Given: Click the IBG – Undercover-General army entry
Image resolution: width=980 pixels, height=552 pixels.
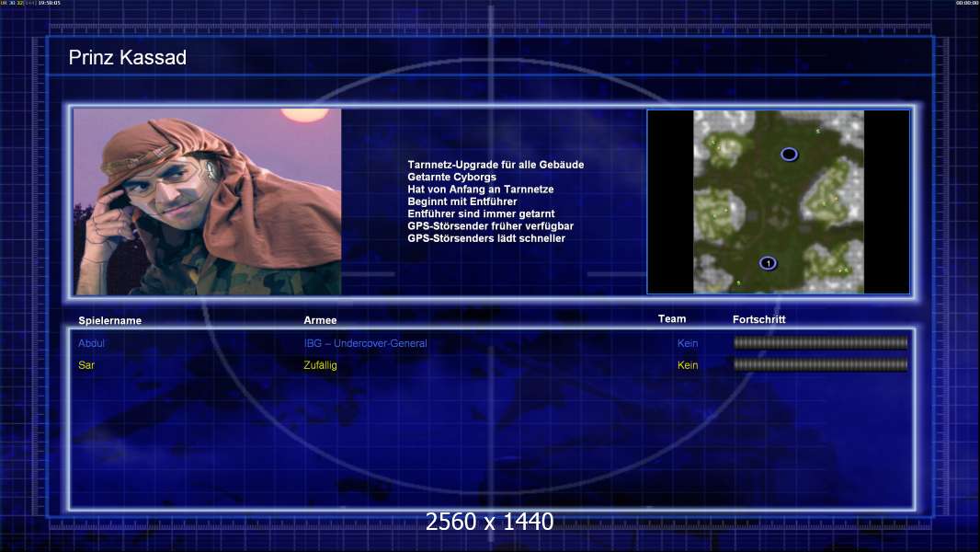Looking at the screenshot, I should pos(365,343).
